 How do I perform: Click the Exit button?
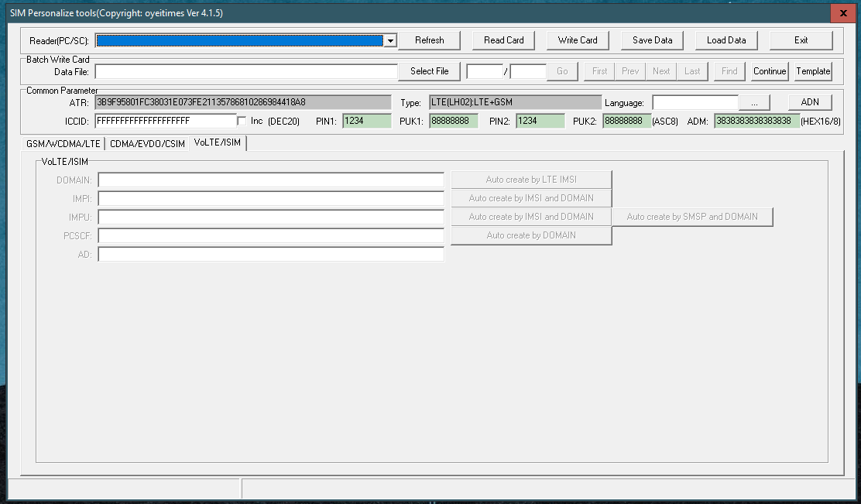click(x=801, y=40)
